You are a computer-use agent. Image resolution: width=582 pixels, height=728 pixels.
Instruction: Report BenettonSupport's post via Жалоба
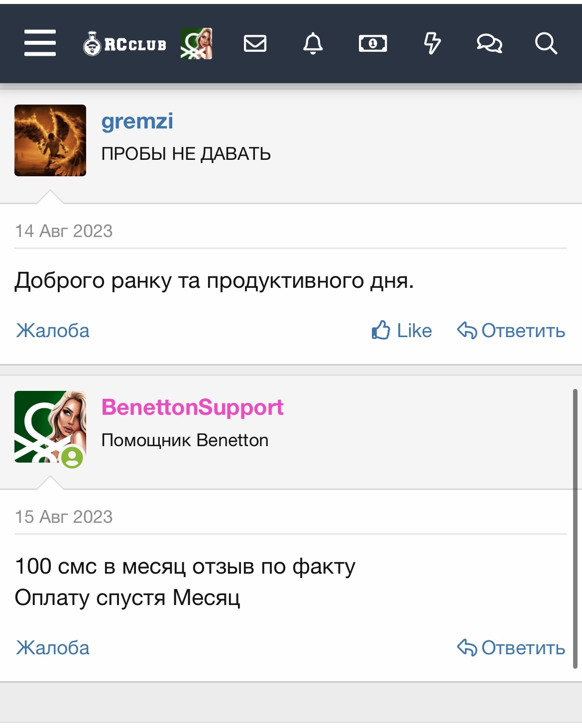[53, 648]
